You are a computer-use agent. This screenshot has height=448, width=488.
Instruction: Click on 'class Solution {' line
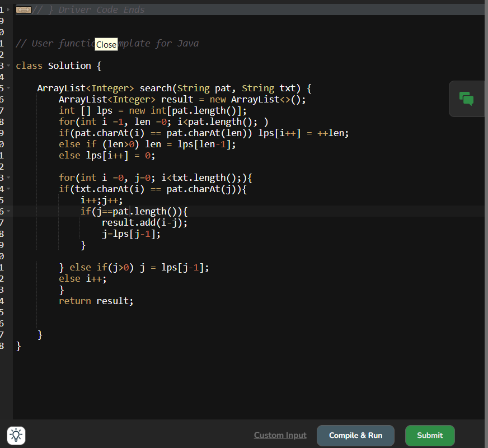coord(59,66)
